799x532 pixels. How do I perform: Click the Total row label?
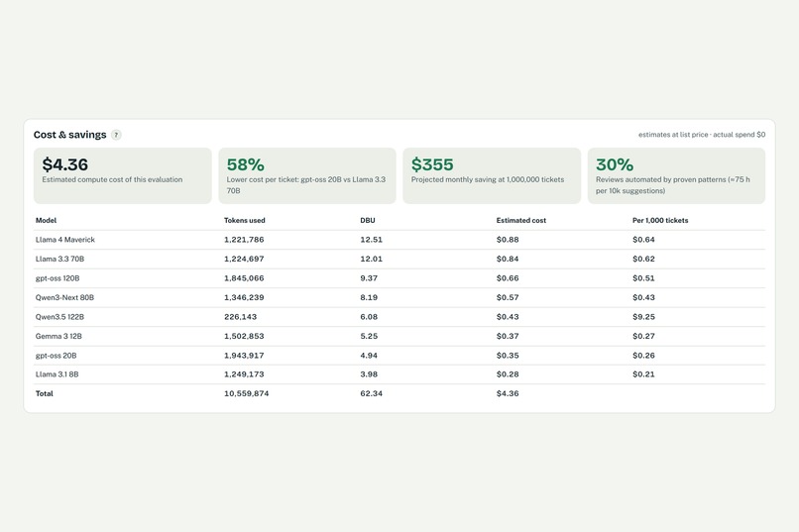coord(45,393)
